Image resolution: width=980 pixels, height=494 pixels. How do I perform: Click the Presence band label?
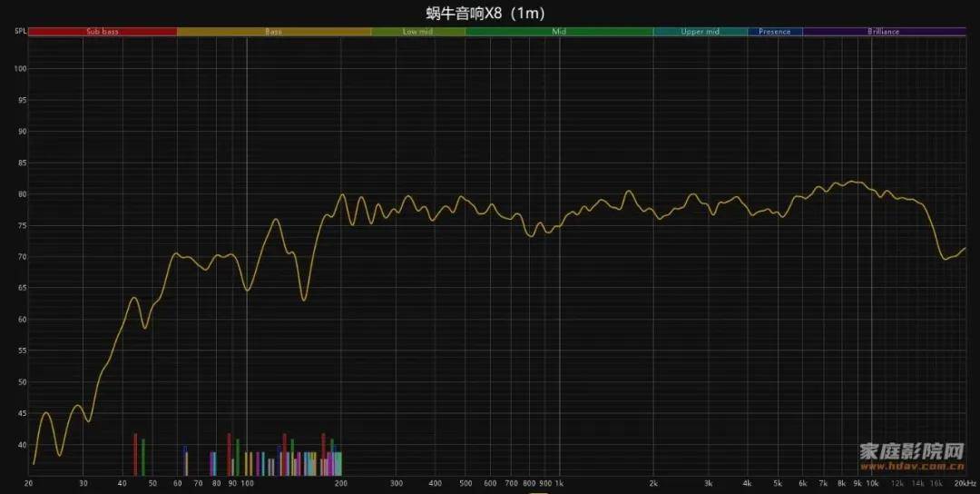pyautogui.click(x=774, y=32)
